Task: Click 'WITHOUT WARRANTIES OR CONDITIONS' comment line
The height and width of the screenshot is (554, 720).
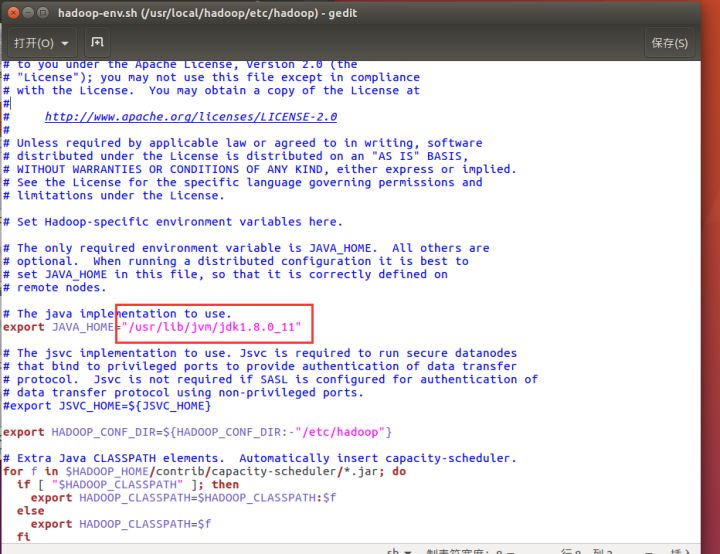Action: click(259, 170)
